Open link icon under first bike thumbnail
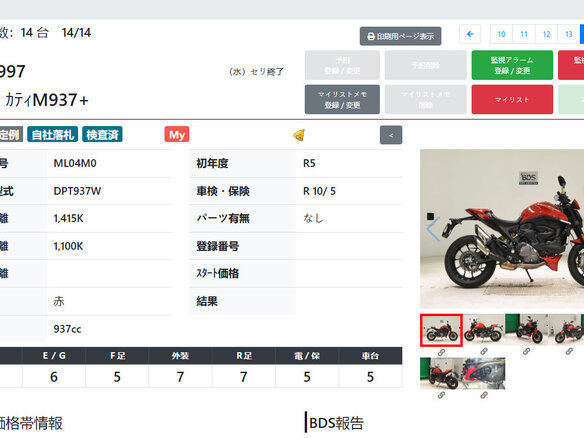 pos(441,352)
